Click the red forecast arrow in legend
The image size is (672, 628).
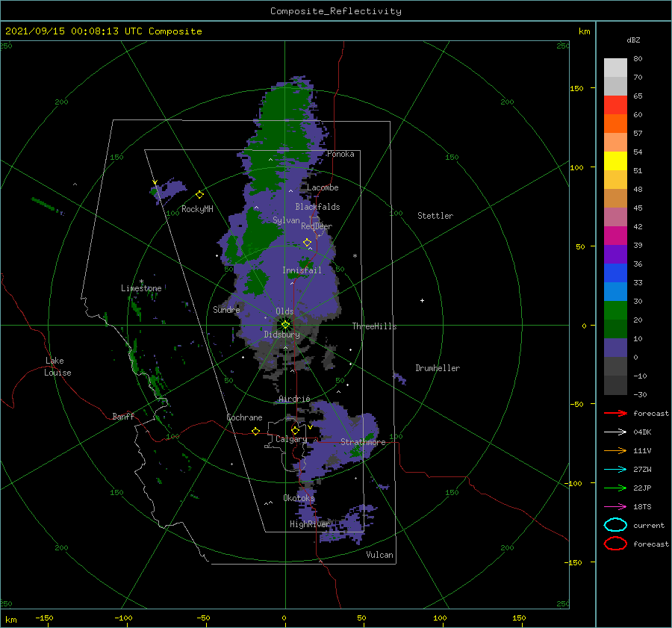pyautogui.click(x=615, y=413)
